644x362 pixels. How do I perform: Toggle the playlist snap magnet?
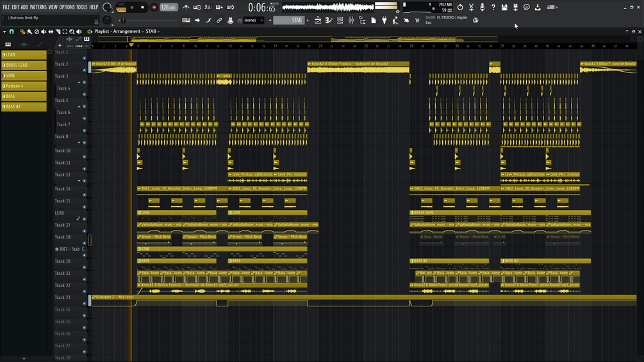pyautogui.click(x=12, y=31)
